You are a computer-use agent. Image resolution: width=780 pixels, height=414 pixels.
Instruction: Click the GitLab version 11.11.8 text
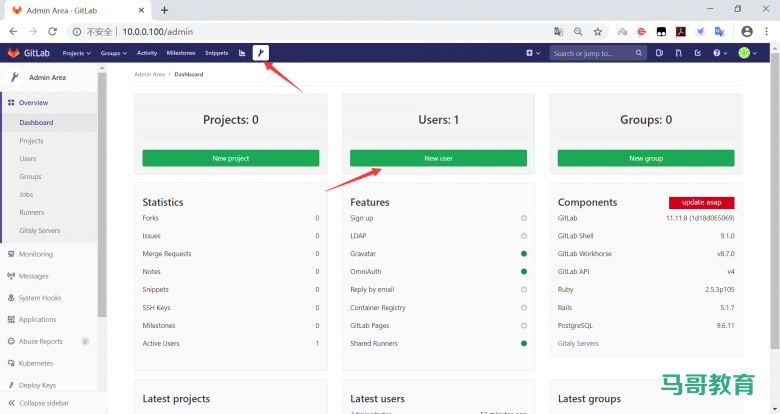700,218
